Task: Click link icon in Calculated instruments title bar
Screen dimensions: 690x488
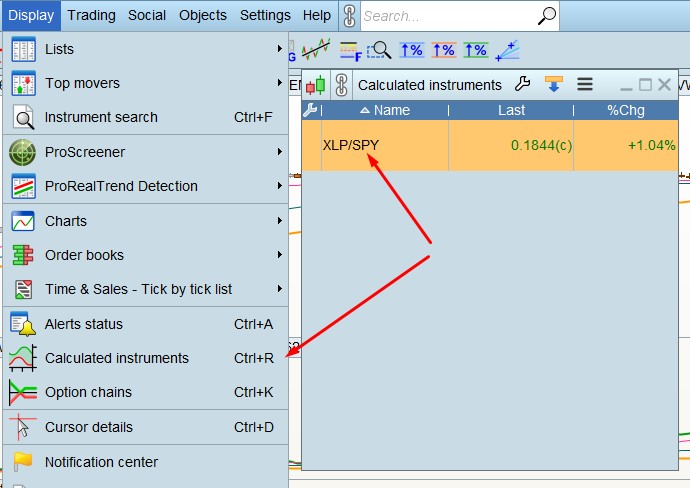Action: (341, 84)
